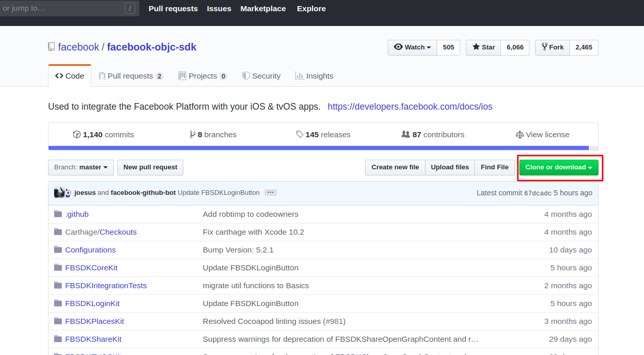Open the Insights tab
The height and width of the screenshot is (355, 644).
(314, 76)
